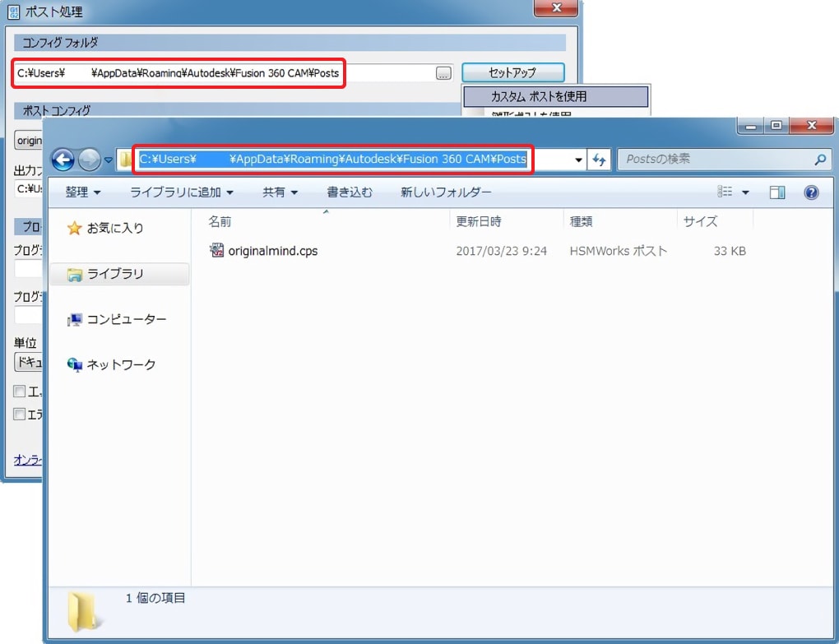Toggle the second checkbox starting with エラ

coord(20,415)
